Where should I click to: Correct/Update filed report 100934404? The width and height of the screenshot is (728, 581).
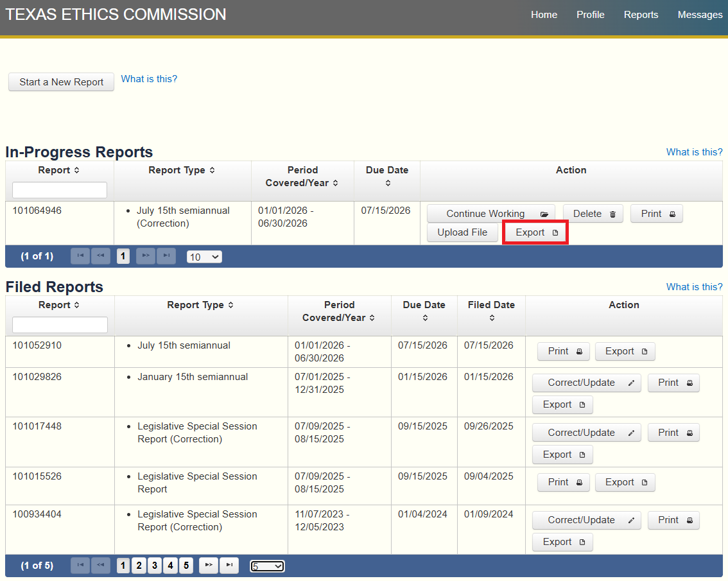(586, 520)
